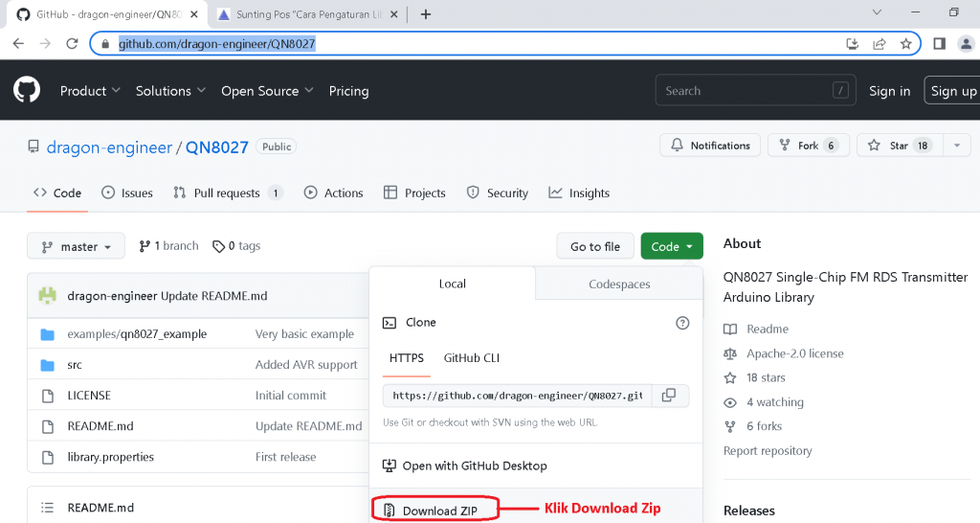This screenshot has width=980, height=523.
Task: View the 1 branch link
Action: pos(168,246)
